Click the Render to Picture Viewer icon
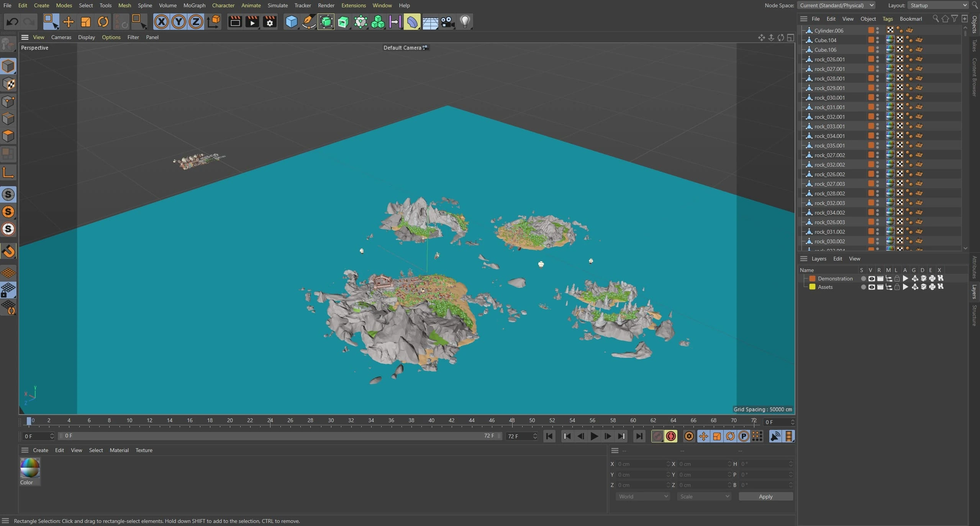This screenshot has width=980, height=526. 252,22
